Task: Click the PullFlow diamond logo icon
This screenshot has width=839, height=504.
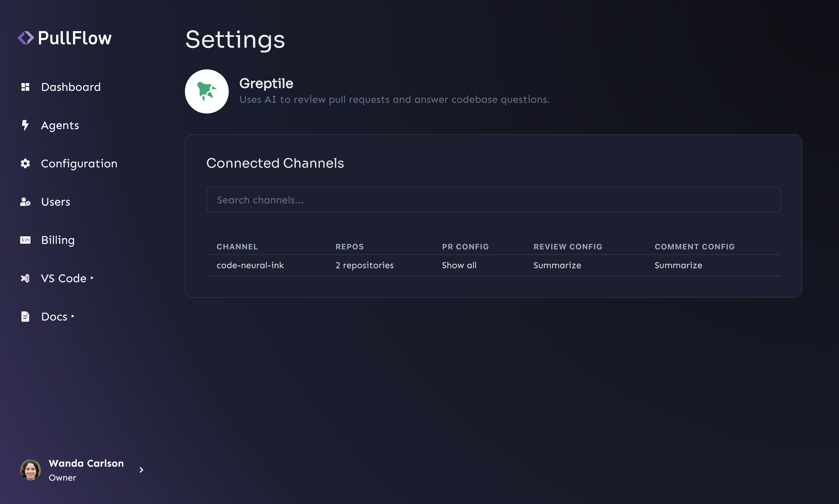Action: (26, 38)
